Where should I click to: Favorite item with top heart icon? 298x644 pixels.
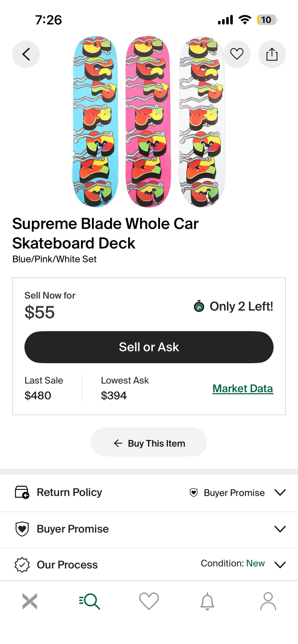[x=237, y=54]
